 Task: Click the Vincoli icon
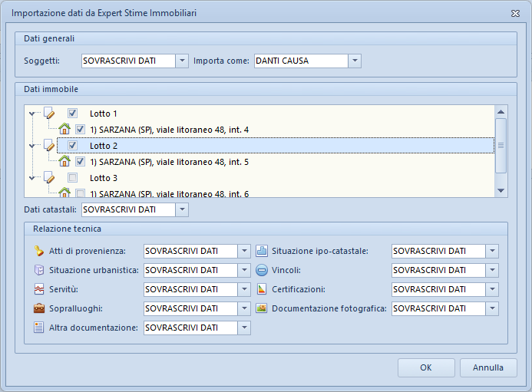[x=261, y=270]
